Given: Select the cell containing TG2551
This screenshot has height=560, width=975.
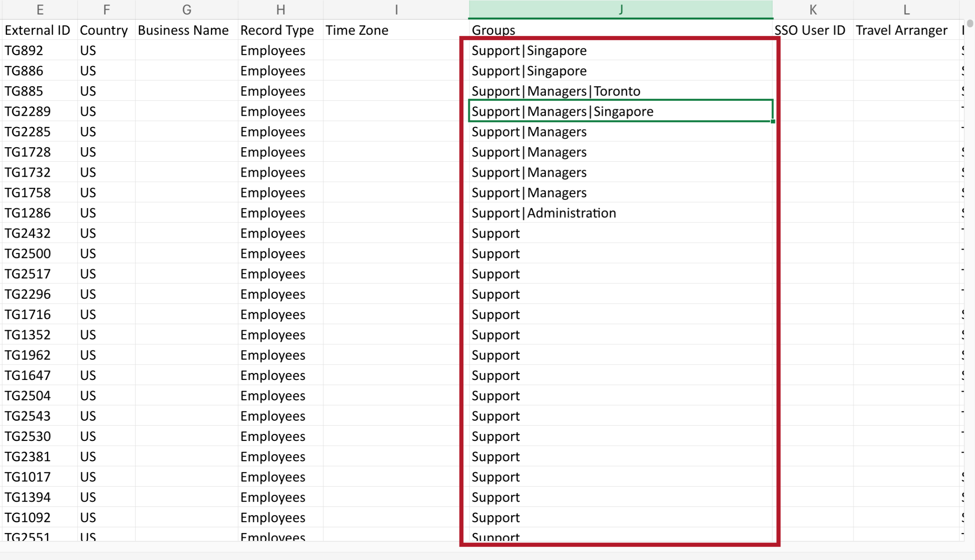Looking at the screenshot, I should pos(27,536).
